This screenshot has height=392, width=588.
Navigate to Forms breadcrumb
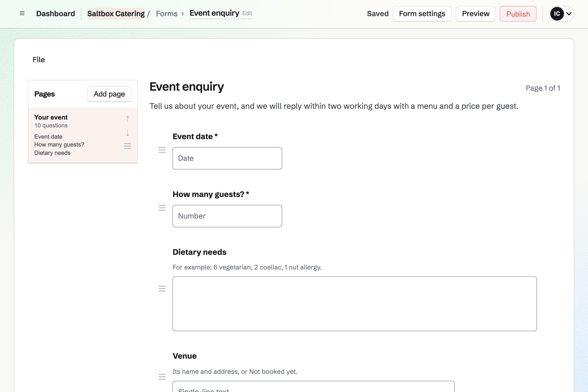(167, 13)
